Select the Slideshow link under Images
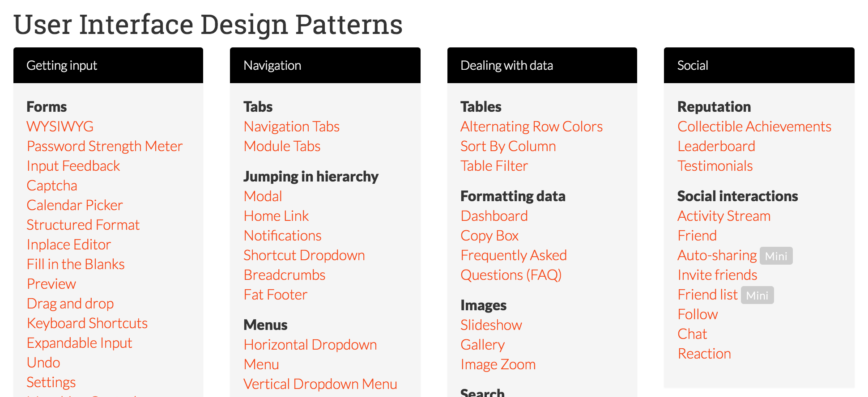 (491, 325)
